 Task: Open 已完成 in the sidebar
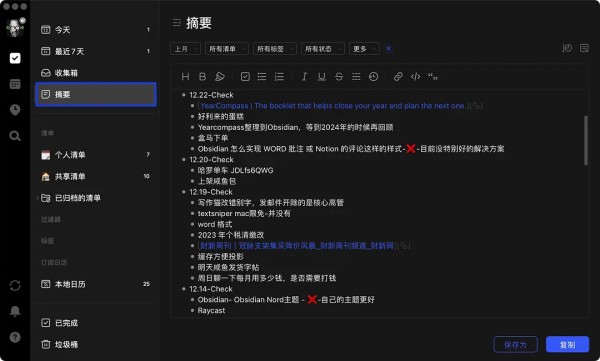[x=96, y=323]
